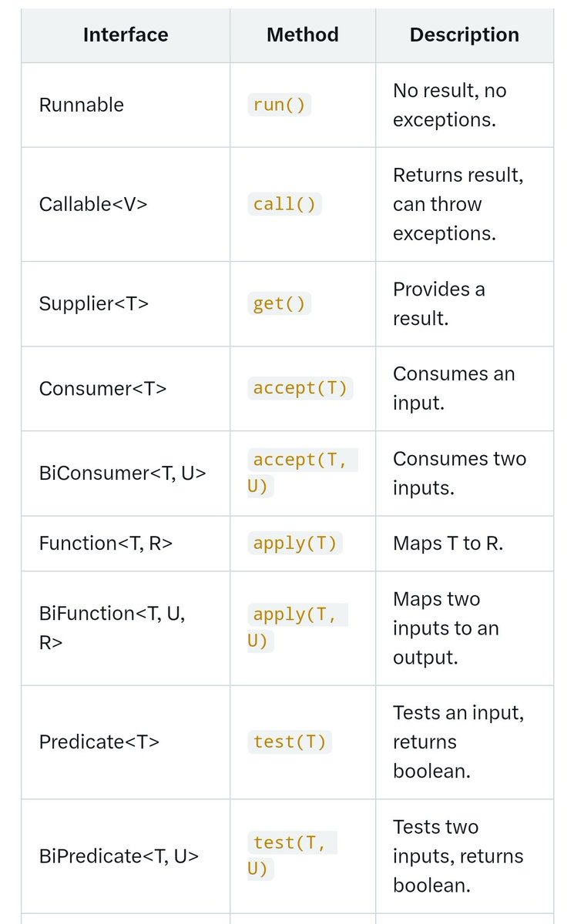Click the BiConsumer<T, U> interface name
This screenshot has height=924, width=574.
123,473
